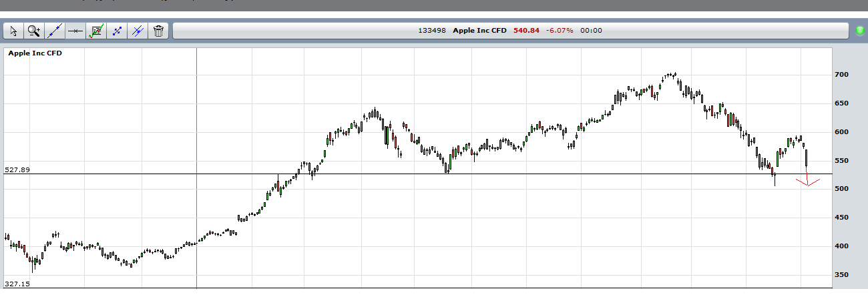The width and height of the screenshot is (868, 307).
Task: Select the horizontal line tool
Action: click(75, 31)
